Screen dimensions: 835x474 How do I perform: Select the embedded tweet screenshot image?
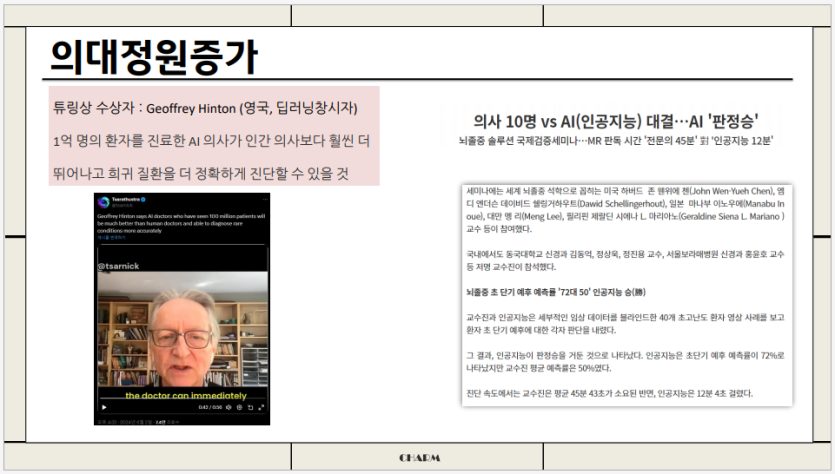pos(182,309)
